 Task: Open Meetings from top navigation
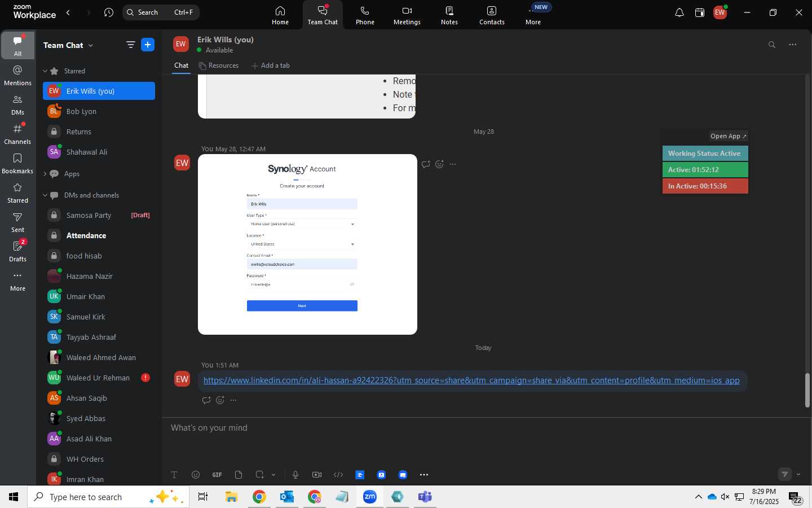(x=407, y=15)
